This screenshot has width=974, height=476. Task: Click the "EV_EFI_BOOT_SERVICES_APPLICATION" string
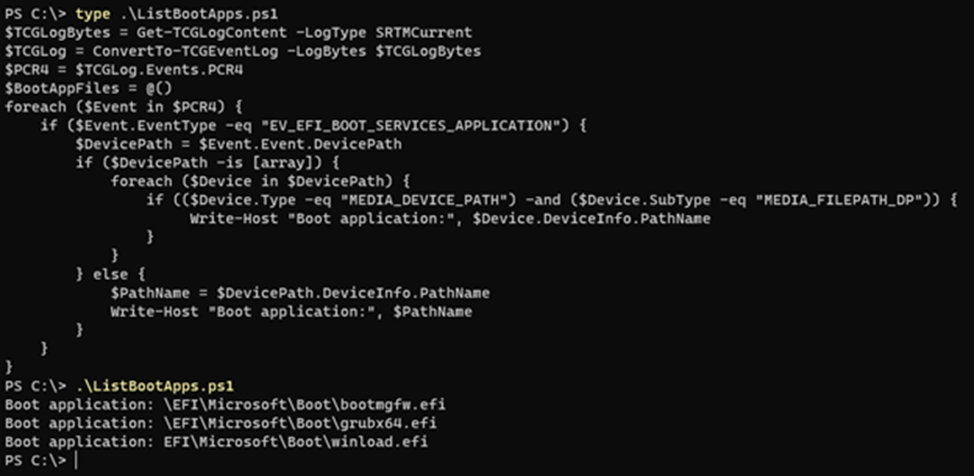409,126
